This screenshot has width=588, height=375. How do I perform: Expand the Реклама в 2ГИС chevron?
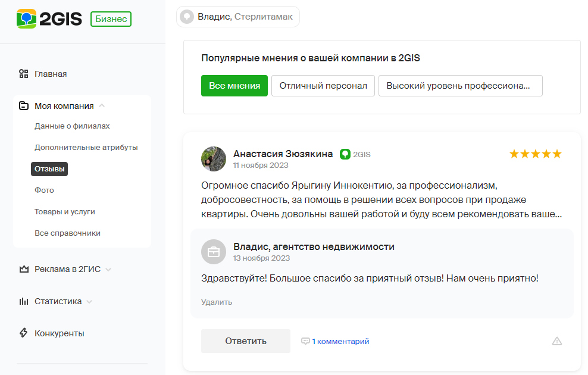108,269
